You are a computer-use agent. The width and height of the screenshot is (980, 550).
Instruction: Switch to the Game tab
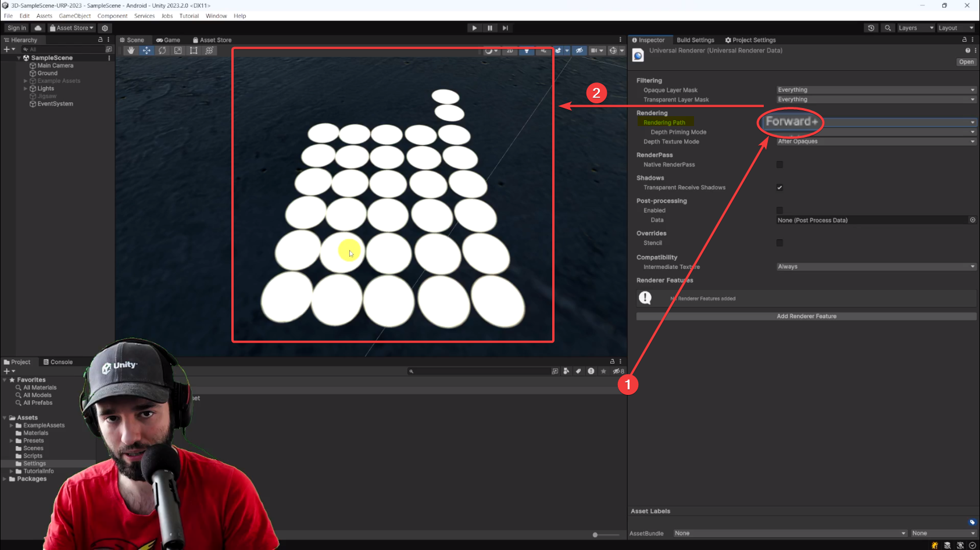(168, 40)
